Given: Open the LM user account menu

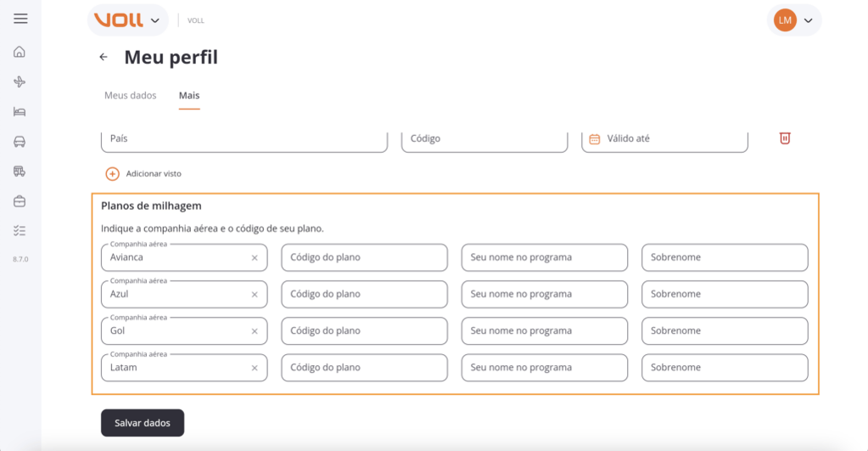Looking at the screenshot, I should pyautogui.click(x=794, y=20).
